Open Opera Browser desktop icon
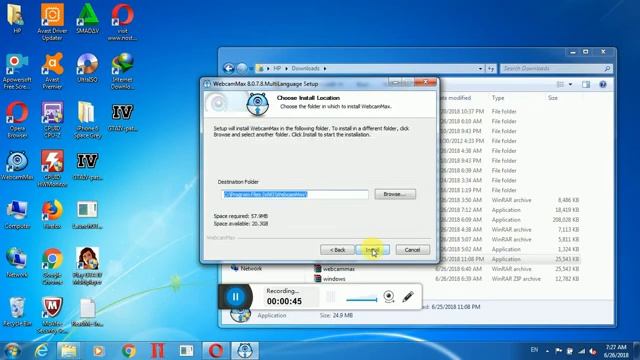 point(17,120)
